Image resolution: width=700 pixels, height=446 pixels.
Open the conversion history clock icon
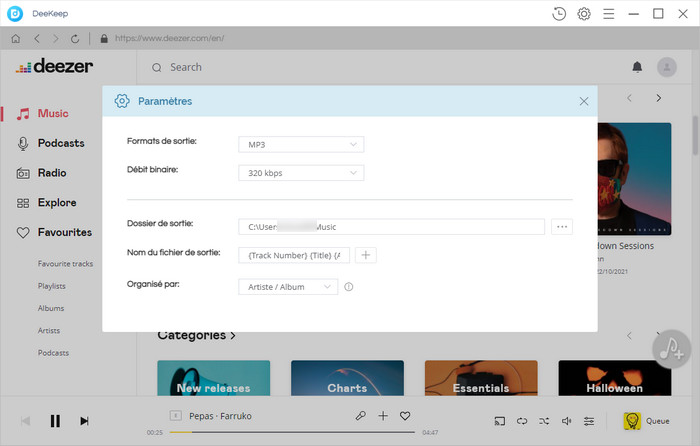click(x=559, y=14)
